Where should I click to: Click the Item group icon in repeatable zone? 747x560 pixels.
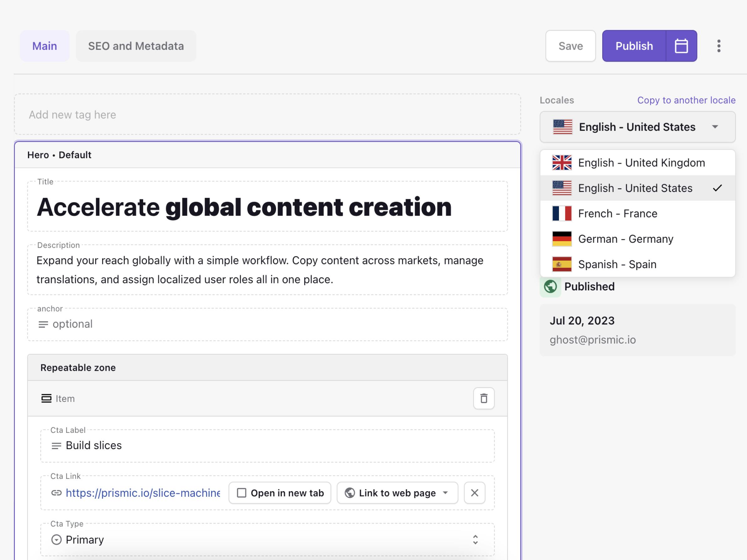46,398
